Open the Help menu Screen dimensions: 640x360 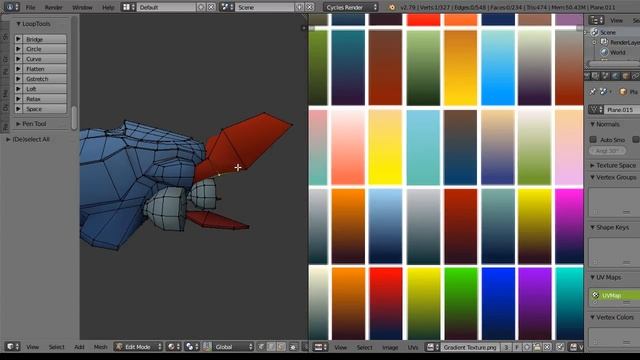[108, 7]
